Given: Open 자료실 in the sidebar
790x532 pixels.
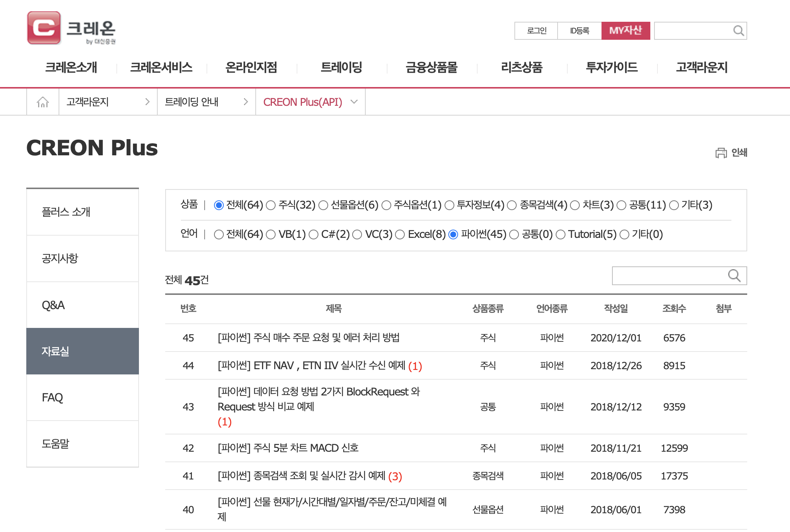Looking at the screenshot, I should click(x=83, y=351).
